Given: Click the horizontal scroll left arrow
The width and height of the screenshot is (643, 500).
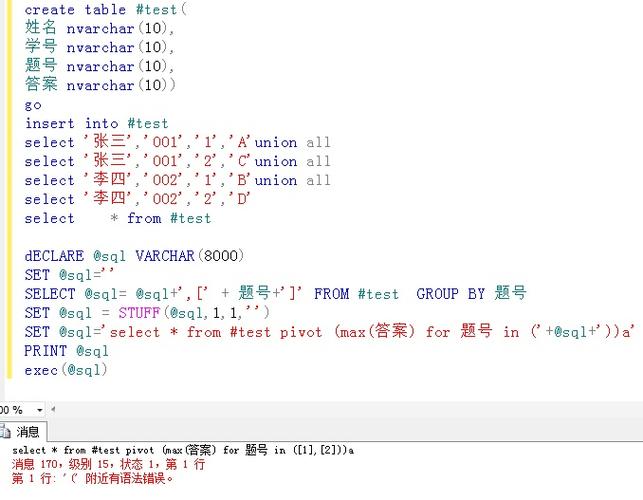Looking at the screenshot, I should pyautogui.click(x=53, y=409).
